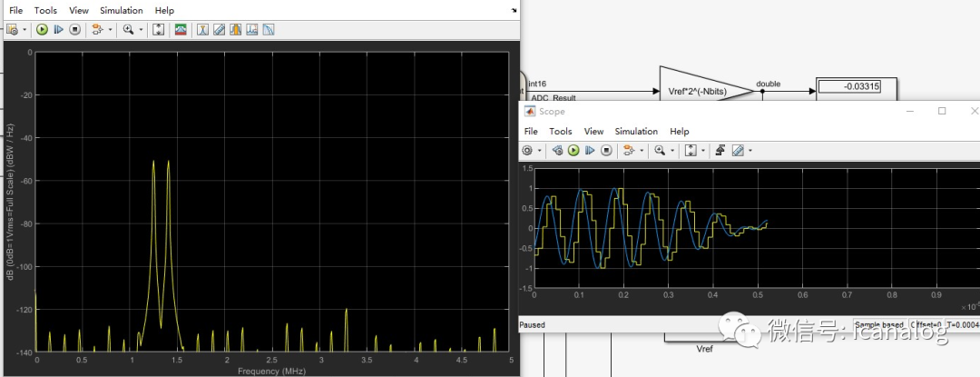Step forward in the Spectrum Analyzer toolbar
This screenshot has height=377, width=980.
pyautogui.click(x=59, y=29)
